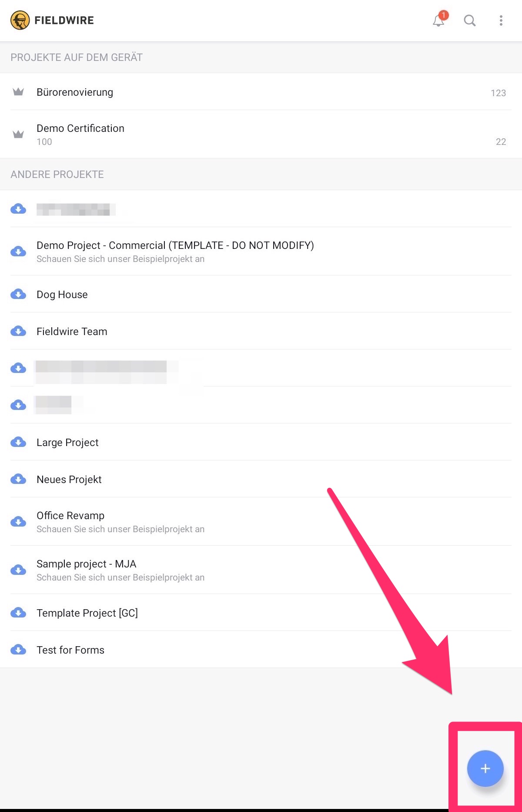Select Demo Project - Commercial template entry
This screenshot has width=522, height=812.
point(175,245)
